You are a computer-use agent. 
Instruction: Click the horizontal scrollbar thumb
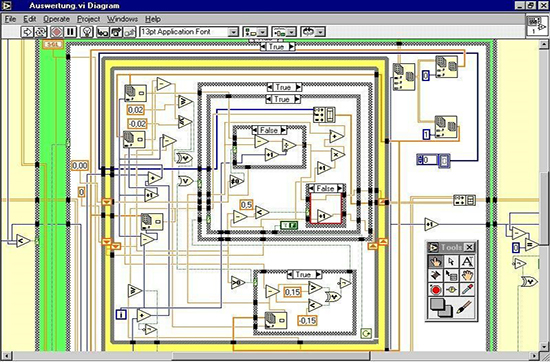pyautogui.click(x=270, y=356)
